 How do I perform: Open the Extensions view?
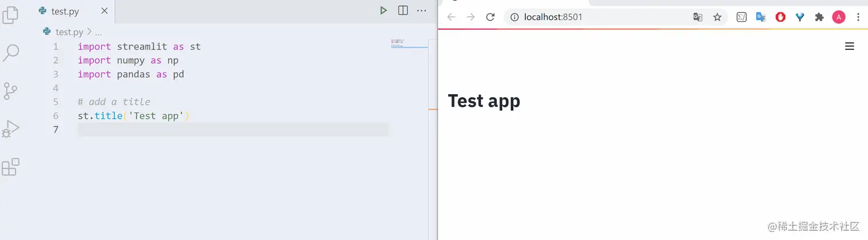10,167
